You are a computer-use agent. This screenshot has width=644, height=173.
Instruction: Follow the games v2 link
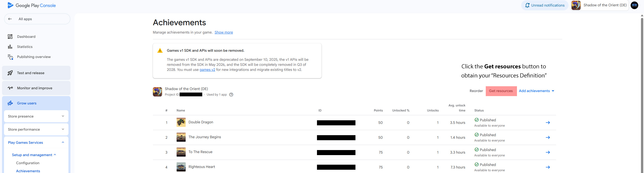[207, 70]
